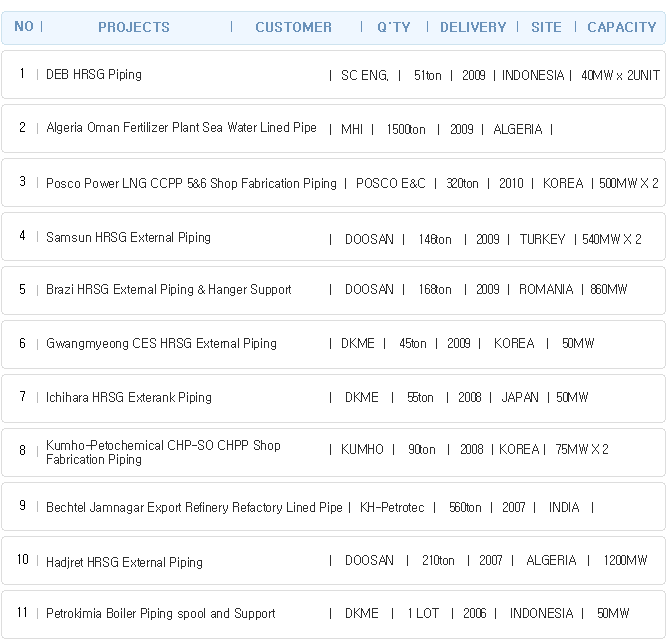Click '540MW X 2' capacity

pyautogui.click(x=612, y=239)
